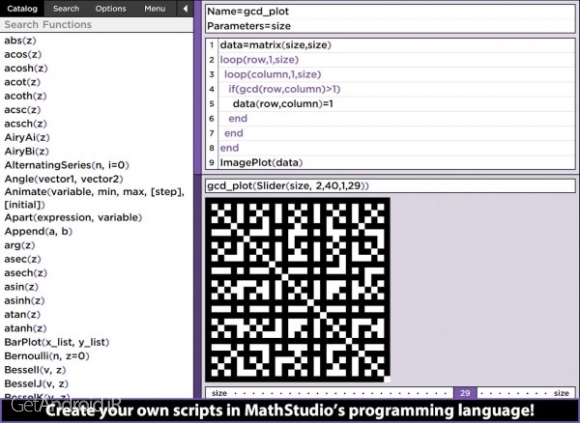The height and width of the screenshot is (423, 580).
Task: Select acosh(z) in the function list
Action: (26, 68)
